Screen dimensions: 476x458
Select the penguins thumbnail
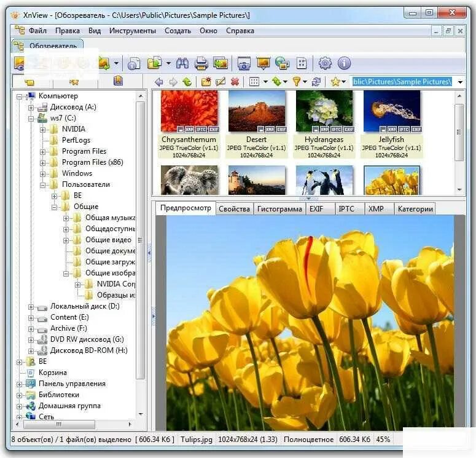(x=324, y=180)
